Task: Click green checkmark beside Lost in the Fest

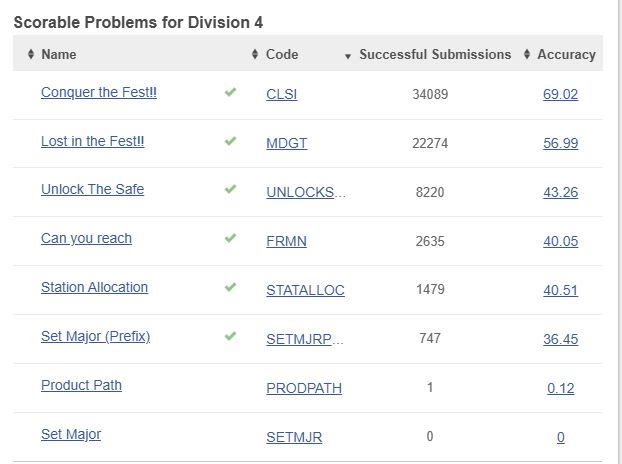Action: pyautogui.click(x=231, y=141)
